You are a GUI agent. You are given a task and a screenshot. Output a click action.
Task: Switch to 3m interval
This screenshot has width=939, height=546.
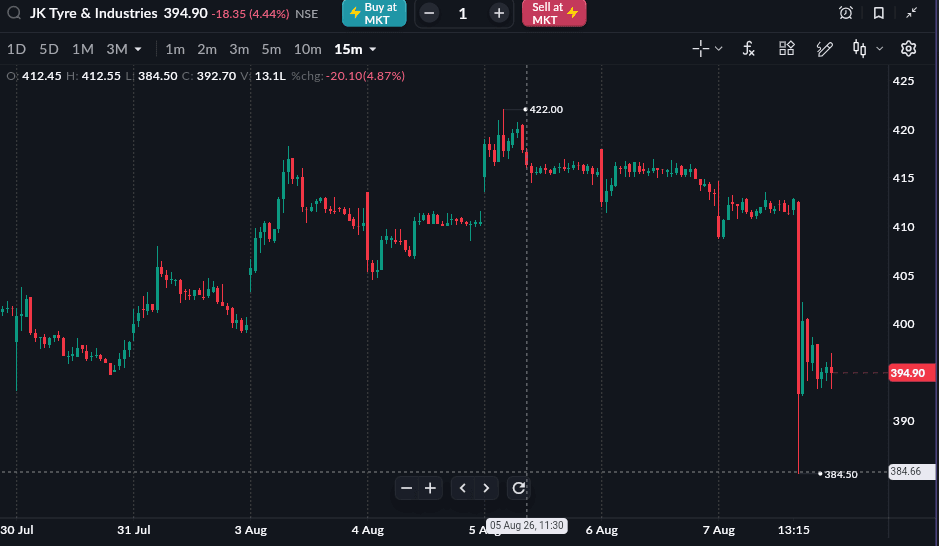coord(239,49)
